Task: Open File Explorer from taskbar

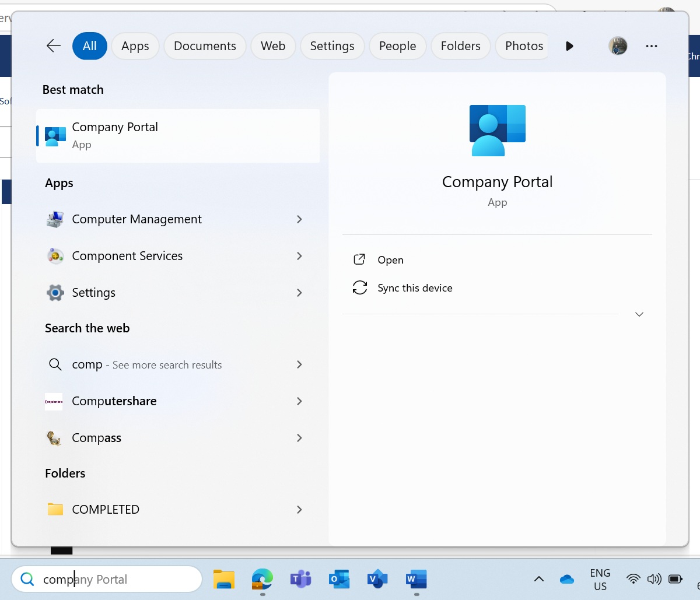Action: 223,580
